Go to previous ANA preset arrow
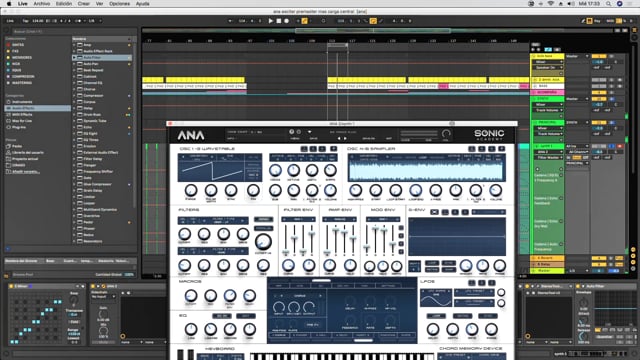This screenshot has width=640, height=360. 339,138
